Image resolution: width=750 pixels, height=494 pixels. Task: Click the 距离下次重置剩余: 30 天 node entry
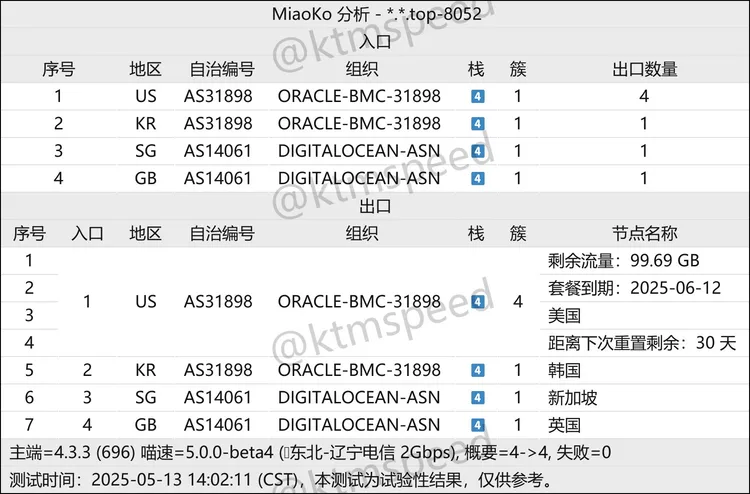[641, 343]
